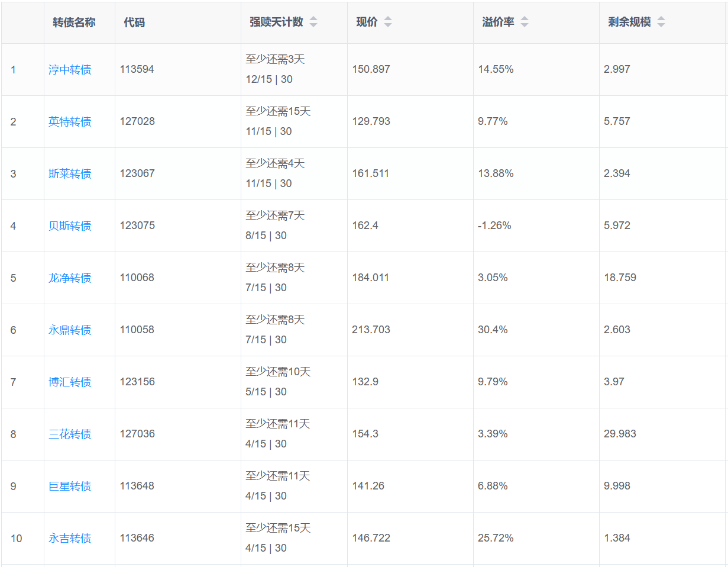Screen dimensions: 728x567
Task: Click the 剩余规模 sort arrows icon
Action: [x=661, y=22]
